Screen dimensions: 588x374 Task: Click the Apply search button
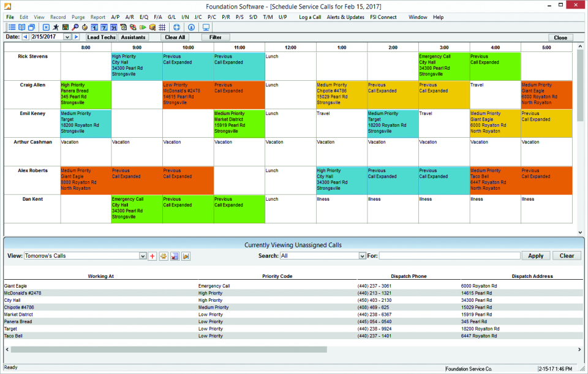point(535,256)
